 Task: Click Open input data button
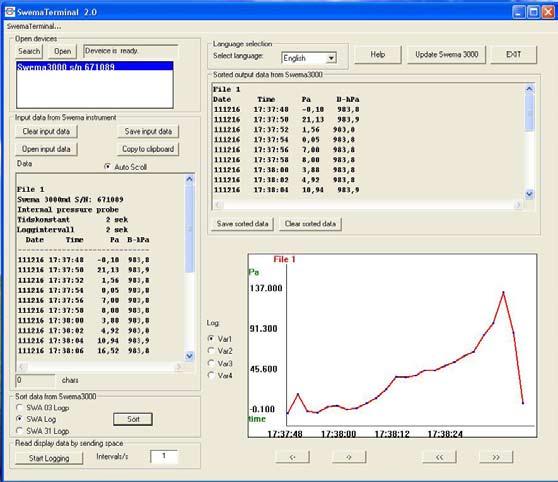[x=46, y=149]
